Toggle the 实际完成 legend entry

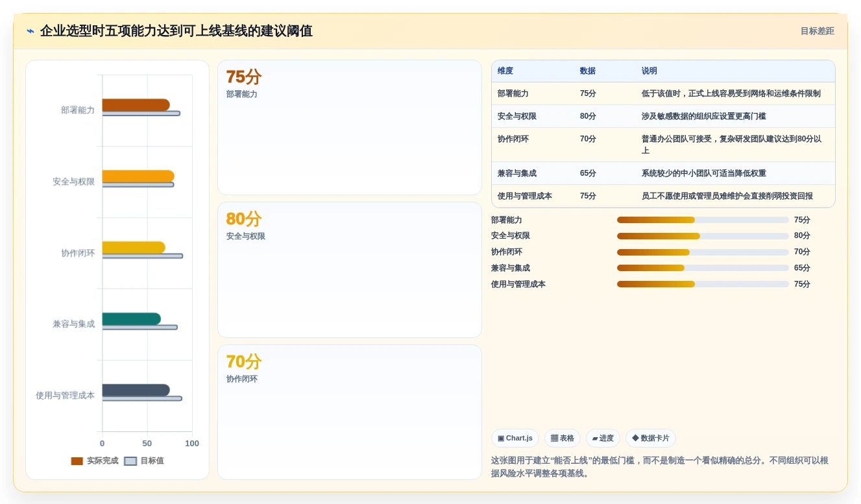click(95, 461)
